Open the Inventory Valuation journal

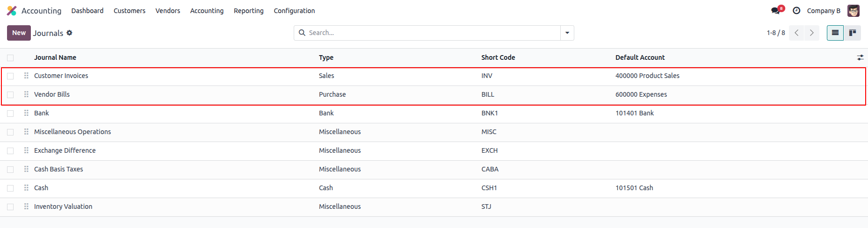click(63, 207)
